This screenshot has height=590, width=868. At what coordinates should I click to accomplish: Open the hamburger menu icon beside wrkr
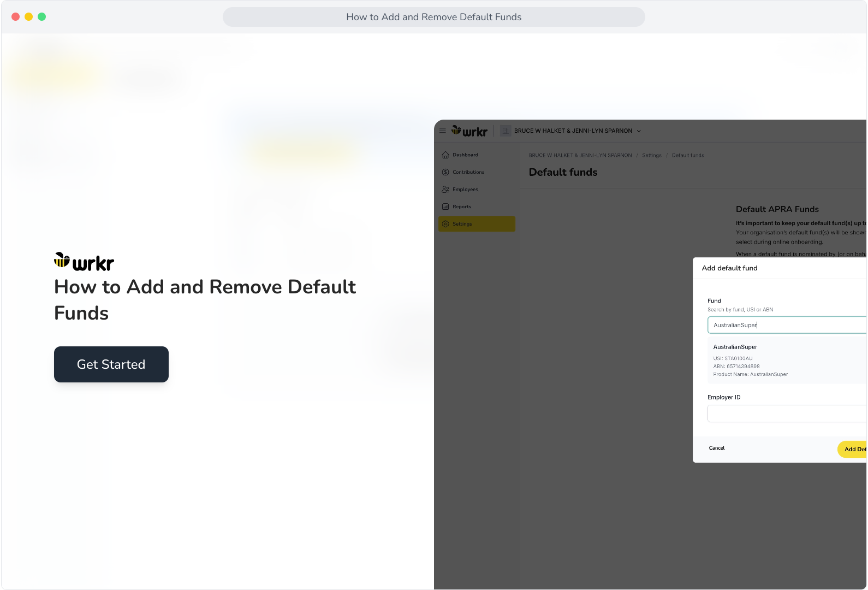tap(443, 131)
